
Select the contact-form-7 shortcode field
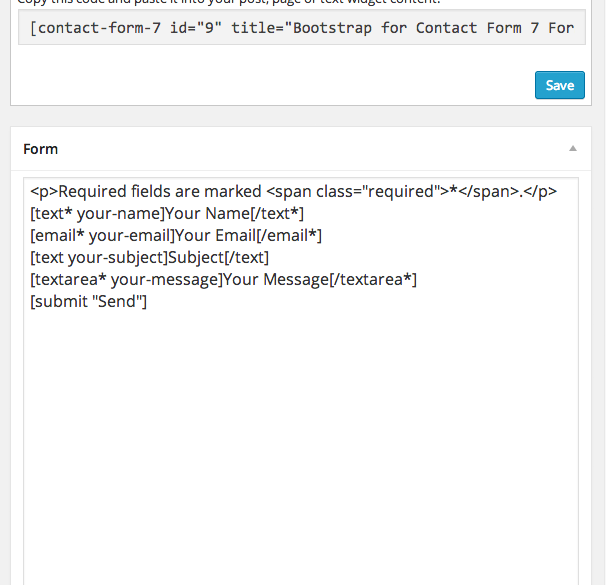[x=302, y=27]
